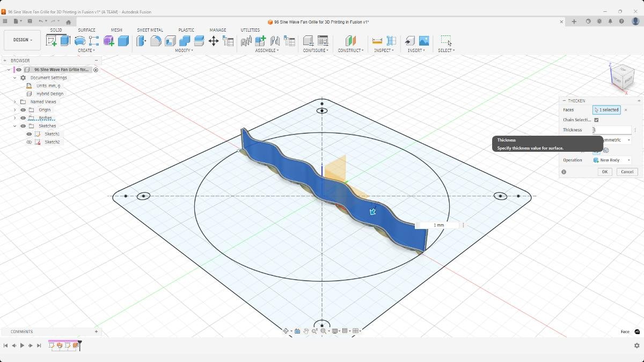
Task: Open the Joint tool under Assemble
Action: [x=275, y=40]
